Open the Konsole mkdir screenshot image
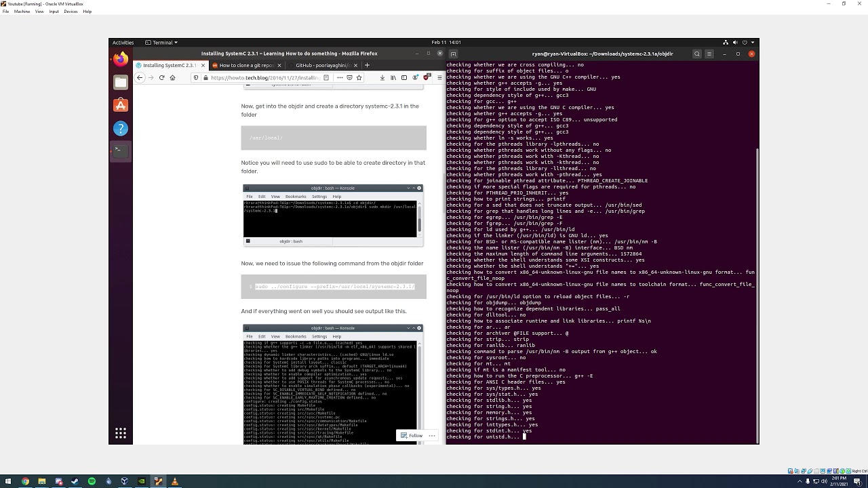Viewport: 868px width, 488px height. 333,214
